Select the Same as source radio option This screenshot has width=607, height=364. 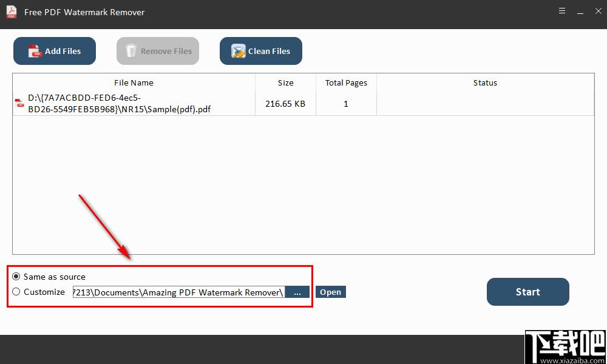pos(16,277)
